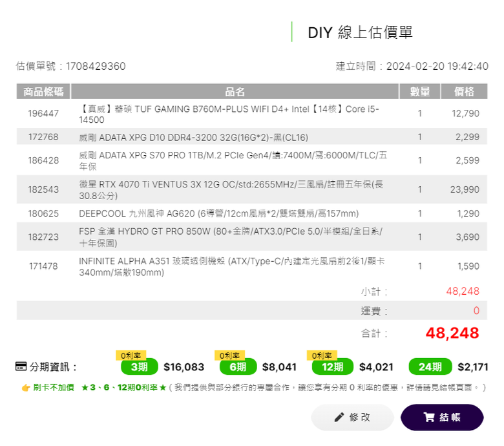The height and width of the screenshot is (446, 504).
Task: Click the ADATA XPG D10 DDR4-3200 product name
Action: click(x=193, y=137)
